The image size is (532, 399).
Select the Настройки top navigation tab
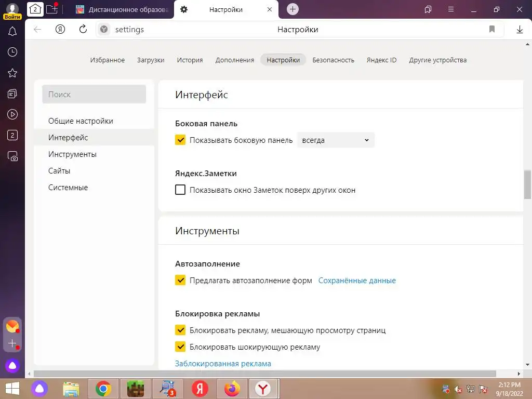283,60
